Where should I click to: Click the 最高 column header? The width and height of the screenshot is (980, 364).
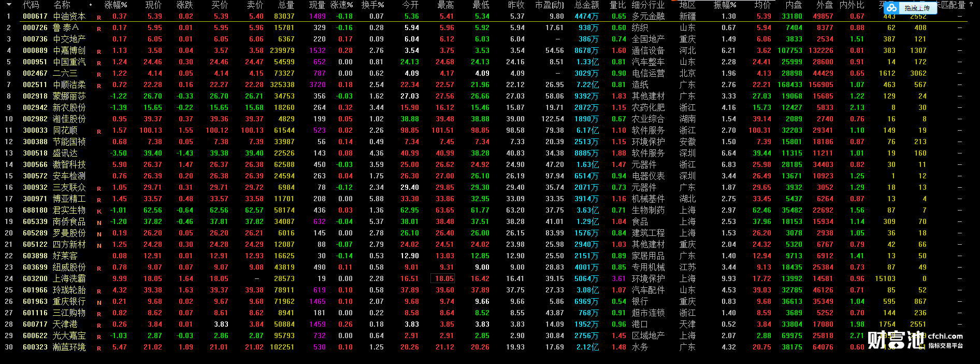445,5
